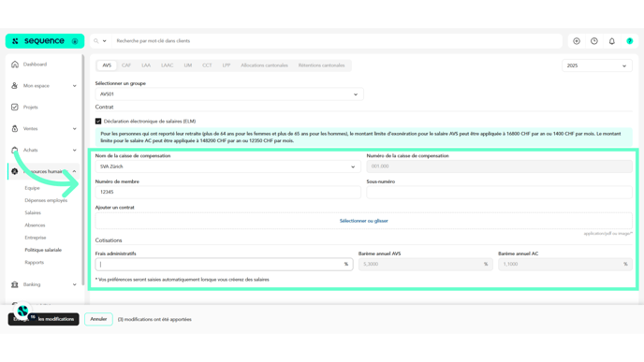Switch to the CAF tab
The width and height of the screenshot is (644, 362).
pos(126,65)
